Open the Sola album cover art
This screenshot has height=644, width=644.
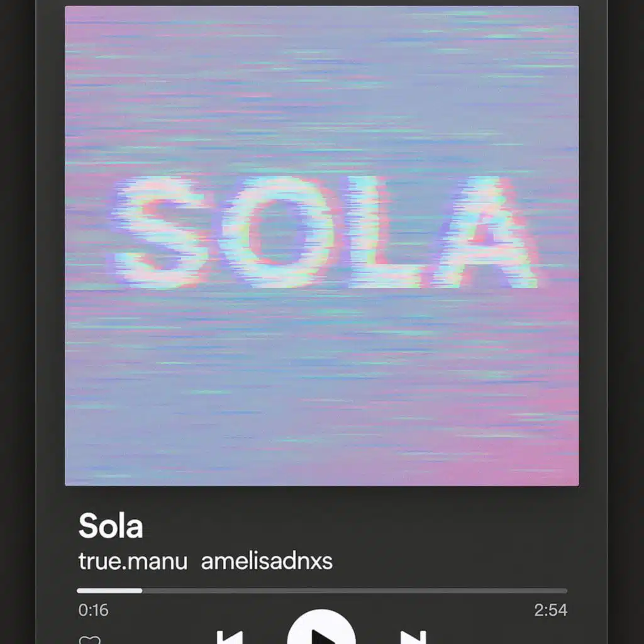pos(322,246)
